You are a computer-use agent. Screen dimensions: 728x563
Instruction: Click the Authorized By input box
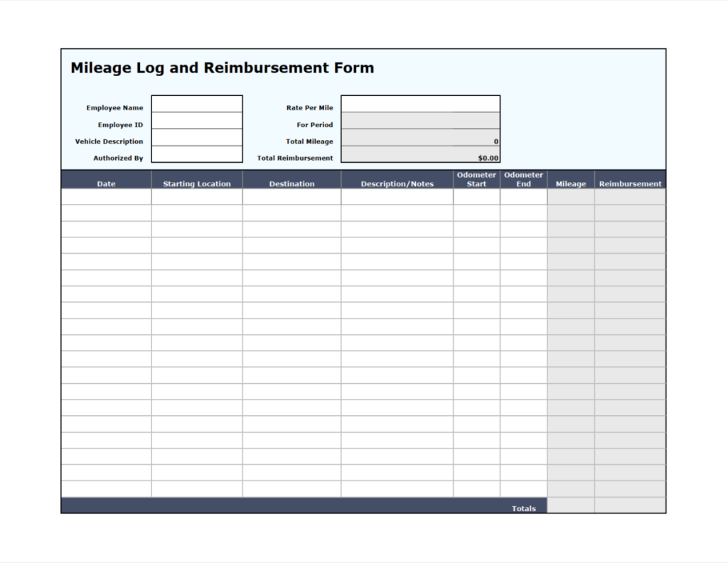pos(197,154)
